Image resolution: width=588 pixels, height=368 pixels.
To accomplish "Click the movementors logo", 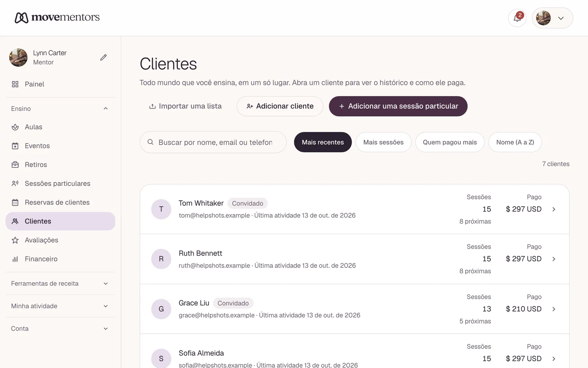I will point(57,17).
